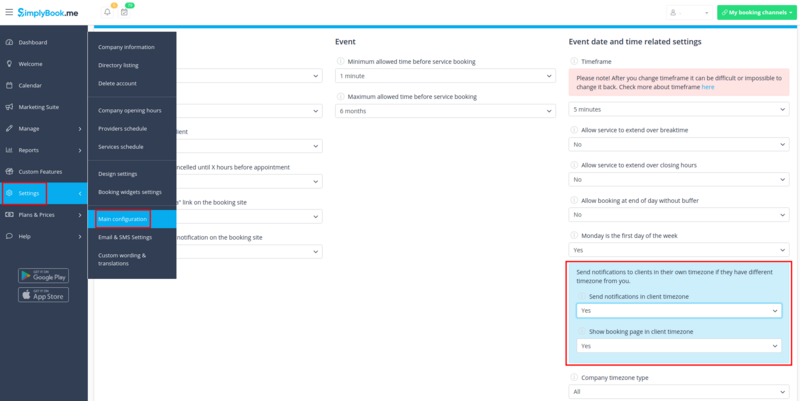
Task: Toggle the hamburger menu icon
Action: (x=9, y=12)
